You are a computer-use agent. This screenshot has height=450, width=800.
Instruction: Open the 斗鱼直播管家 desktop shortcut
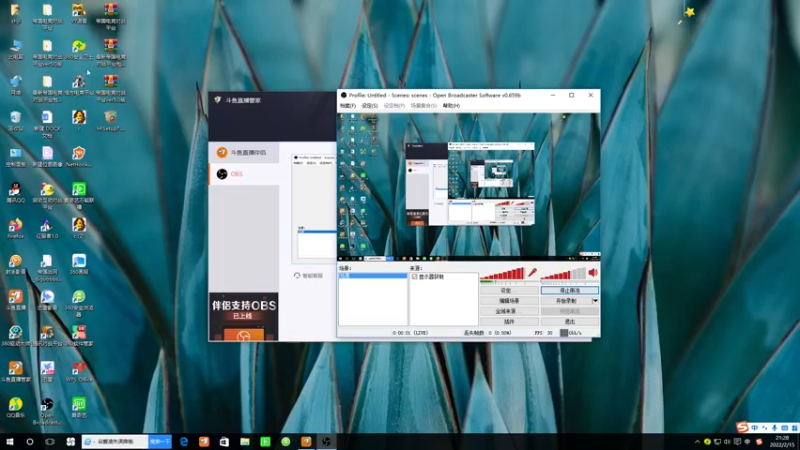(15, 372)
